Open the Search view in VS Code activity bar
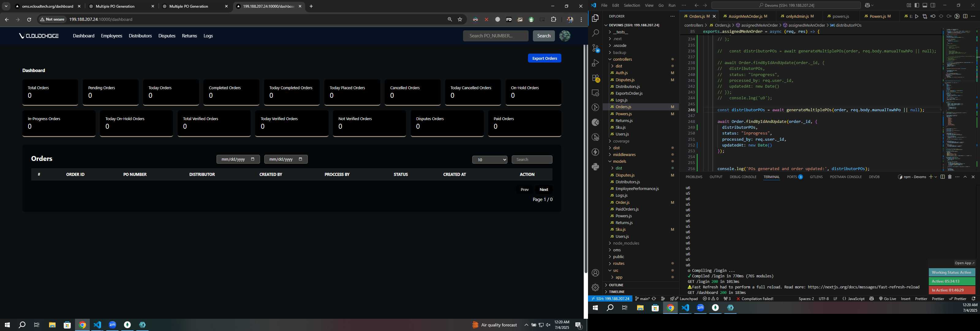The width and height of the screenshot is (980, 331). pos(595,33)
